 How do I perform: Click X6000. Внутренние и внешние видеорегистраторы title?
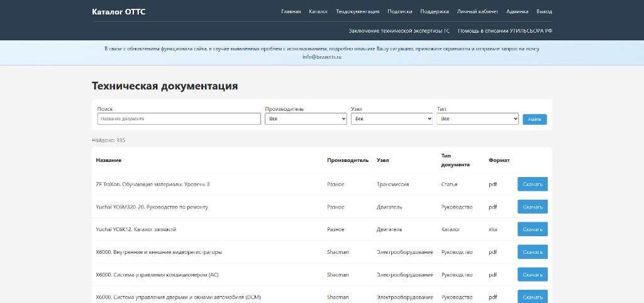tap(159, 252)
